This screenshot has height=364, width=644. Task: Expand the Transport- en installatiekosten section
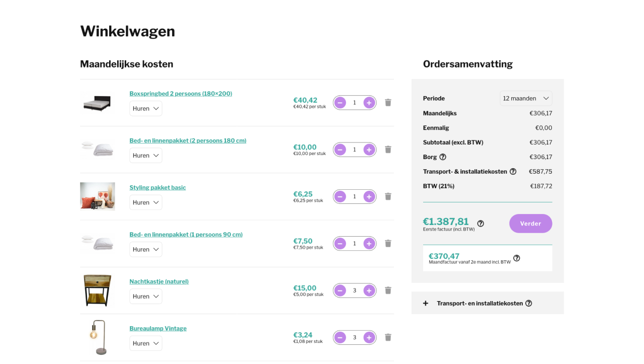point(426,303)
